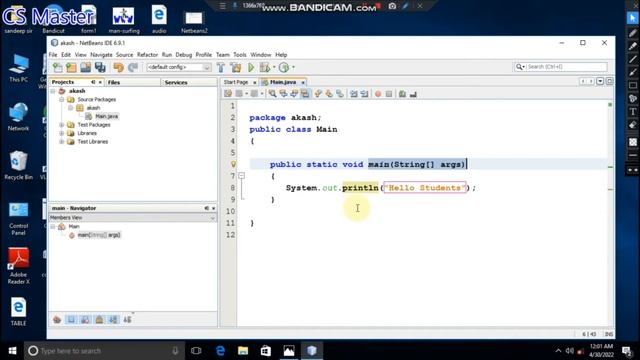Click the New File toolbar icon
This screenshot has width=640, height=360.
point(58,67)
